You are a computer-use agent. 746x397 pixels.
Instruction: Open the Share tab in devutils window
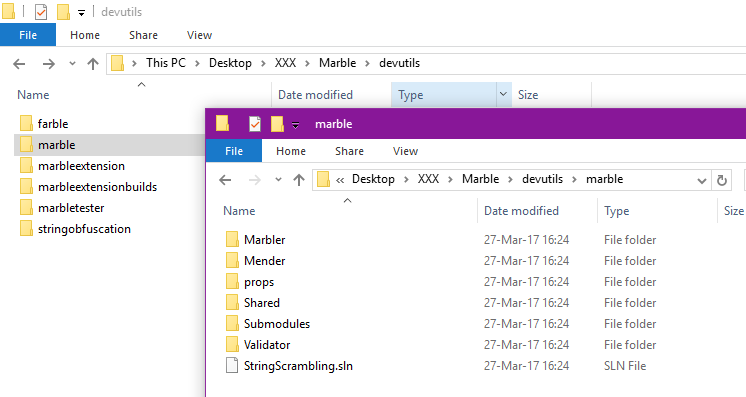[x=143, y=35]
